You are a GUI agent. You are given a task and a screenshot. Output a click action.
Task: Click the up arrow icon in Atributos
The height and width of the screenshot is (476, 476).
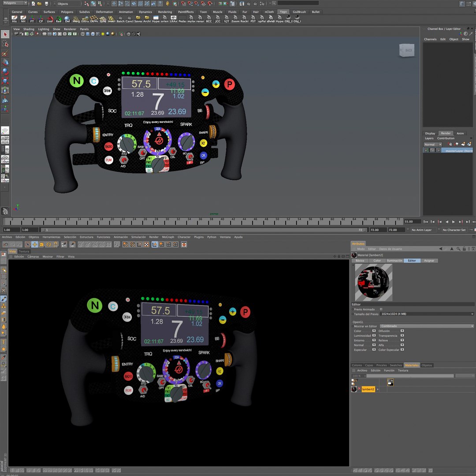(452, 249)
